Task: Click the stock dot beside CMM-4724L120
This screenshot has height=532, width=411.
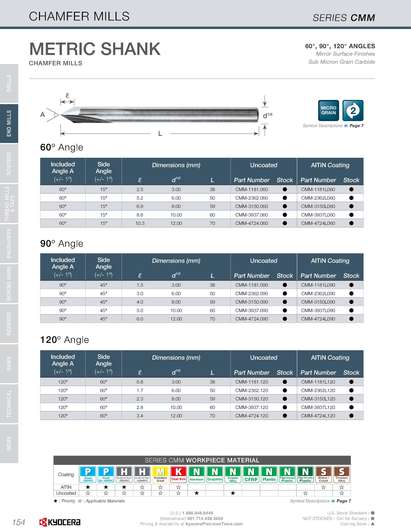Action: tap(351, 416)
